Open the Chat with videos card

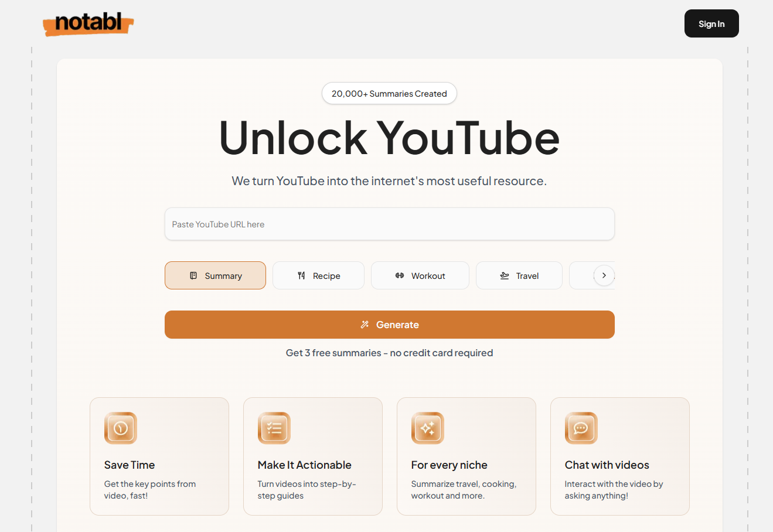620,456
